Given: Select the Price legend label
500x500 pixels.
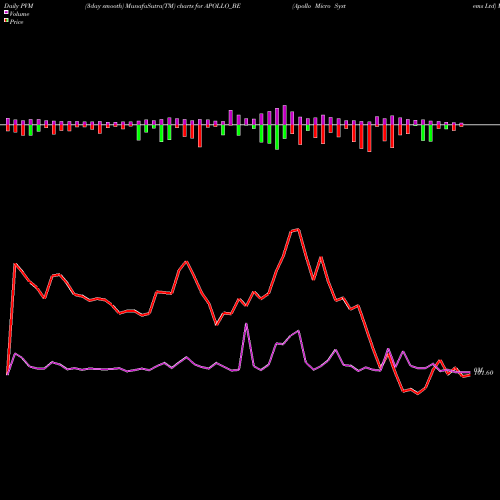Looking at the screenshot, I should (16, 22).
